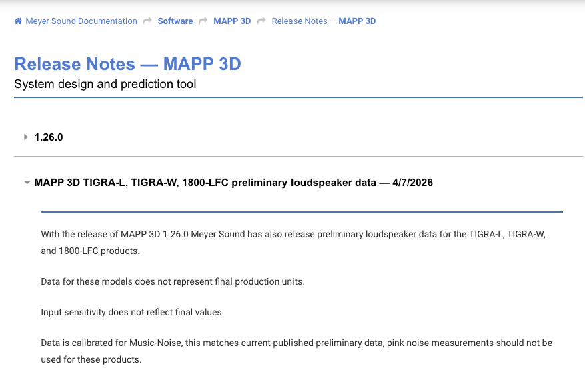585x392 pixels.
Task: Go to Software breadcrumb link
Action: pyautogui.click(x=175, y=21)
